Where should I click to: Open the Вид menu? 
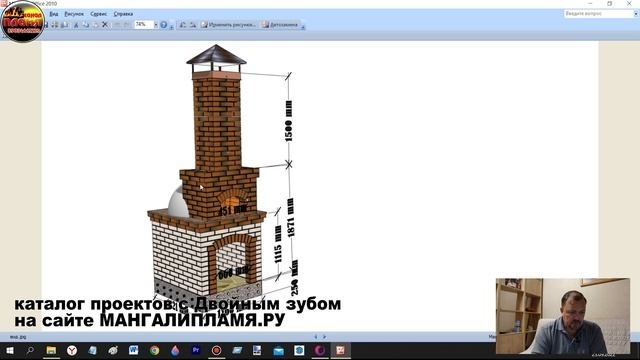53,14
